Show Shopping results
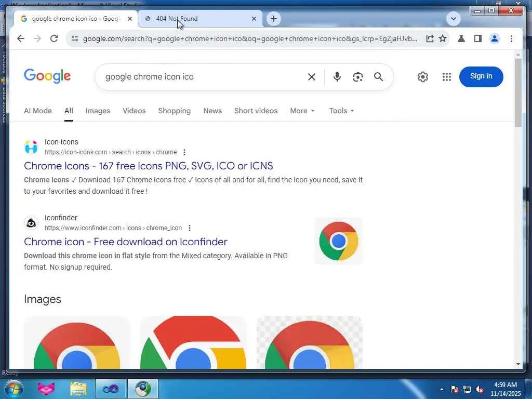The image size is (532, 399). coord(175,111)
